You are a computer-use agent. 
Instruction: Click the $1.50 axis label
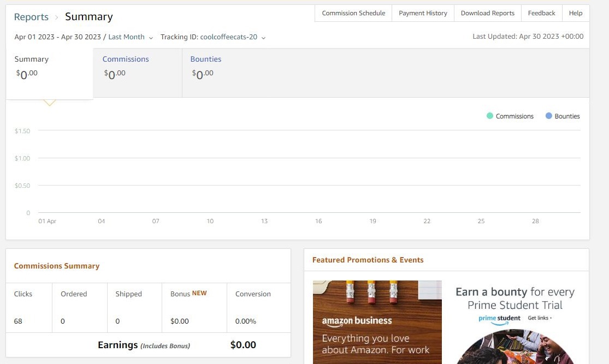[x=22, y=131]
